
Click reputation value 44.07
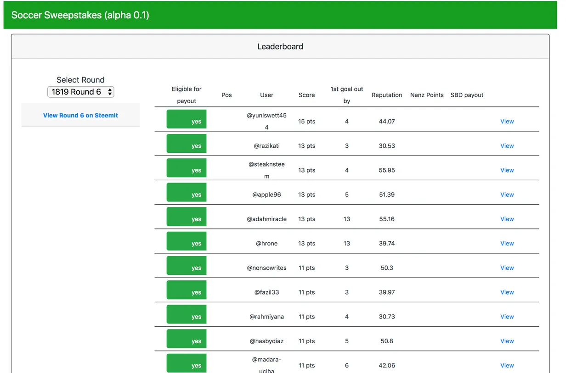(387, 122)
